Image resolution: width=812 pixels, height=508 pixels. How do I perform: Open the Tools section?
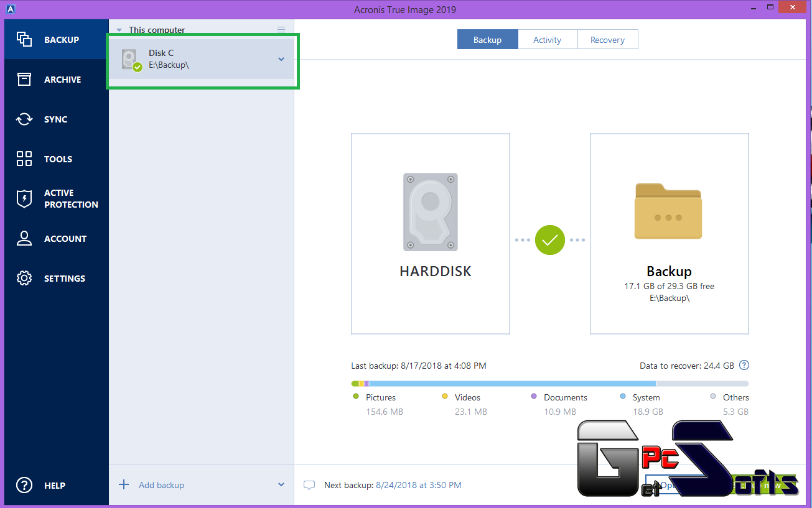[x=56, y=159]
